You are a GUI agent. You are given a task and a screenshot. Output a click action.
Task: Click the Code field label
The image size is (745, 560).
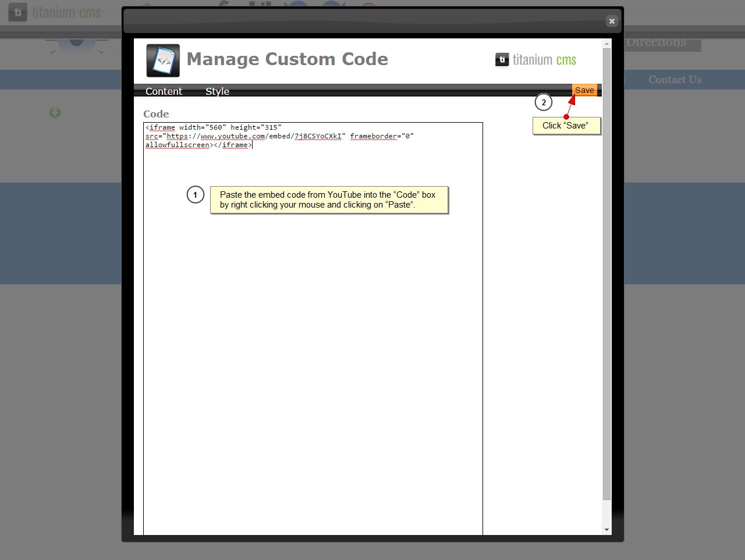click(x=156, y=114)
